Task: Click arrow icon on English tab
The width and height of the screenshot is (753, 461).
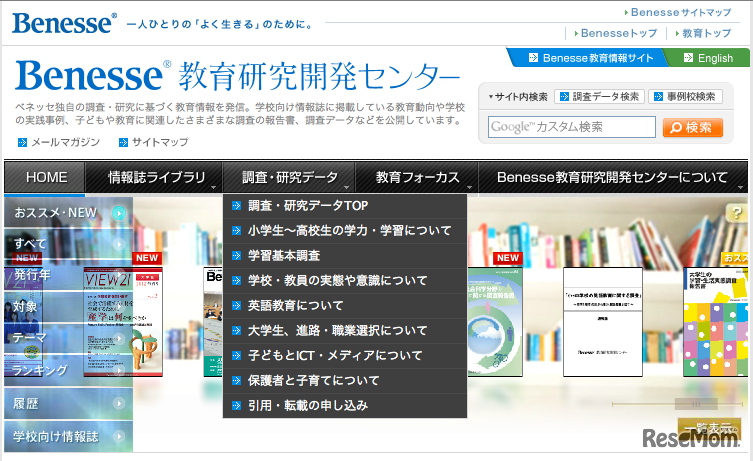Action: [x=688, y=58]
